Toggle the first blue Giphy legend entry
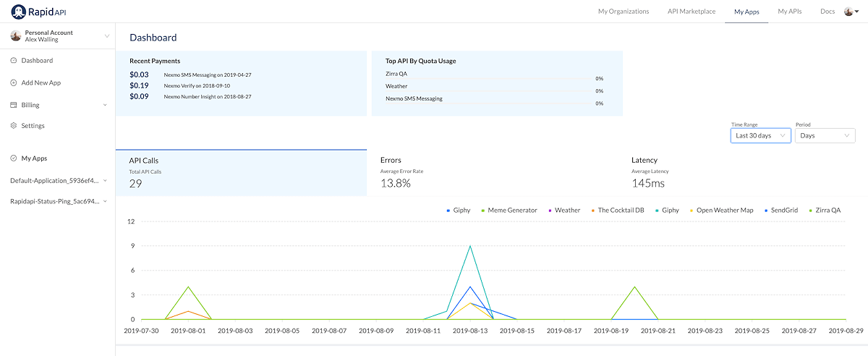 [459, 211]
